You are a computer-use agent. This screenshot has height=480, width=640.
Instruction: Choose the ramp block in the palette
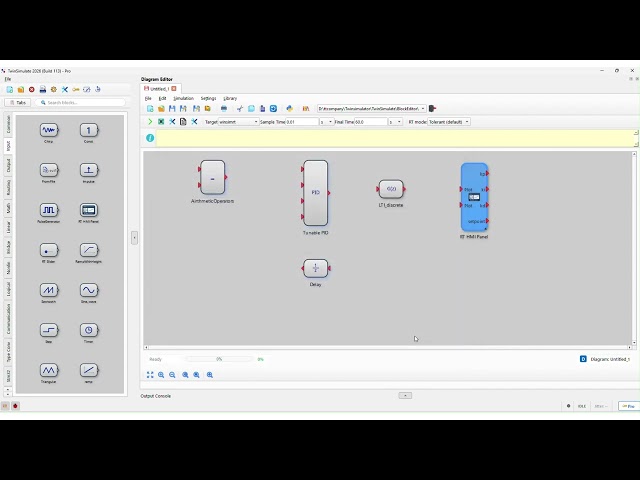89,370
